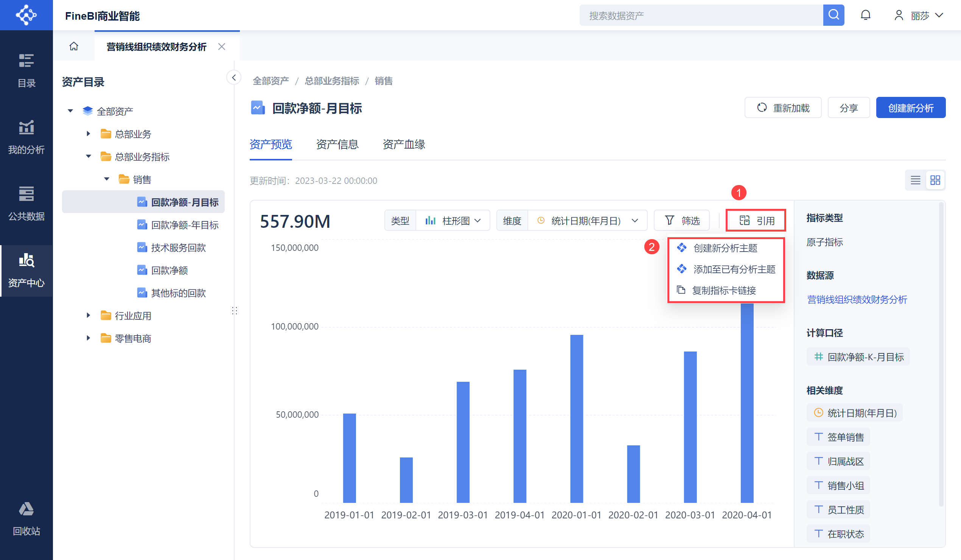961x560 pixels.
Task: Go to 公共数据 in the sidebar
Action: pyautogui.click(x=26, y=204)
